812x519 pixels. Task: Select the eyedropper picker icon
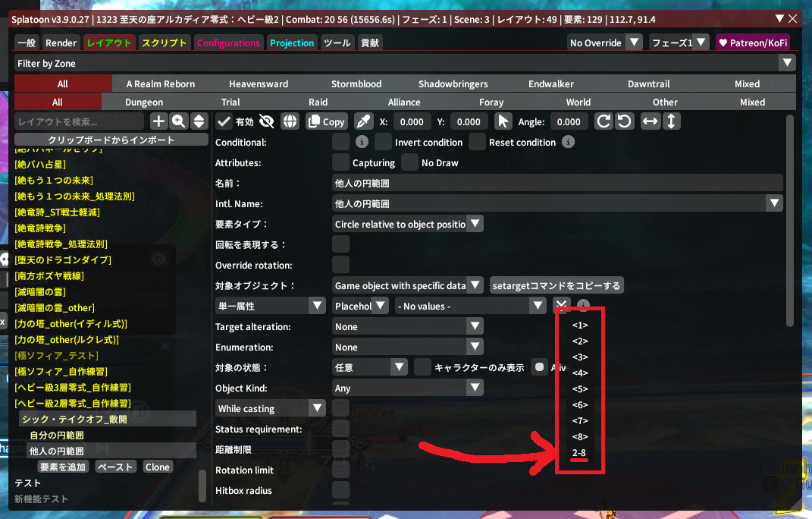coord(363,121)
